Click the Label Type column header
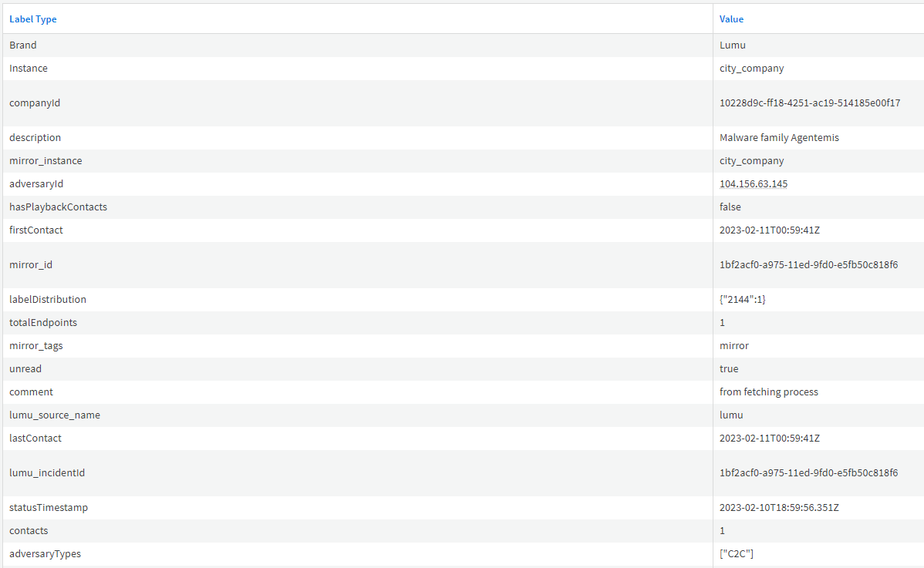924x568 pixels. 33,19
